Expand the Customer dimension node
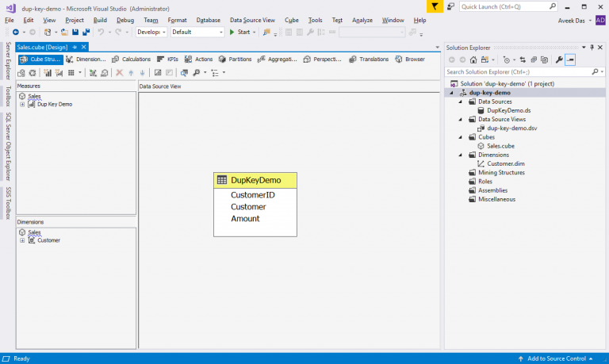The width and height of the screenshot is (609, 364). coord(22,240)
